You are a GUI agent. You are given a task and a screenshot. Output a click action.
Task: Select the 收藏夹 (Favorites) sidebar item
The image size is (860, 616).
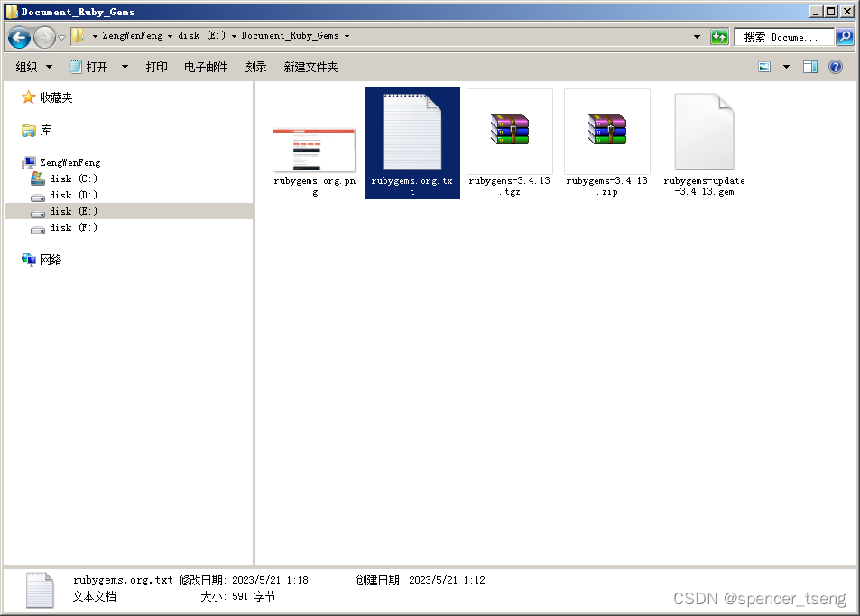click(x=56, y=97)
